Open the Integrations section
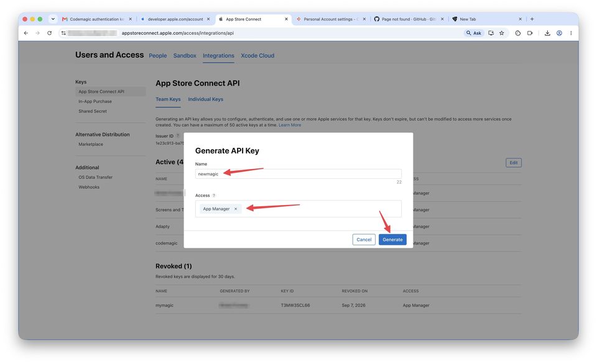The height and width of the screenshot is (364, 597). point(218,55)
